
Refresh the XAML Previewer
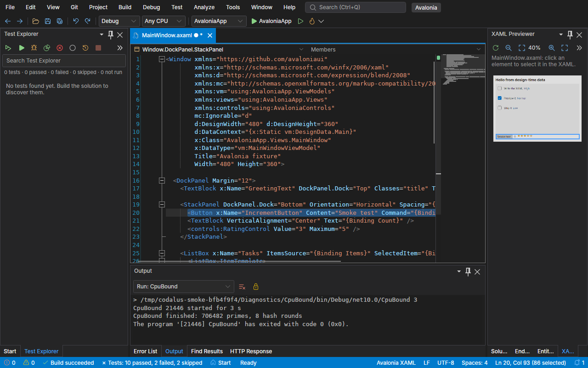point(496,48)
